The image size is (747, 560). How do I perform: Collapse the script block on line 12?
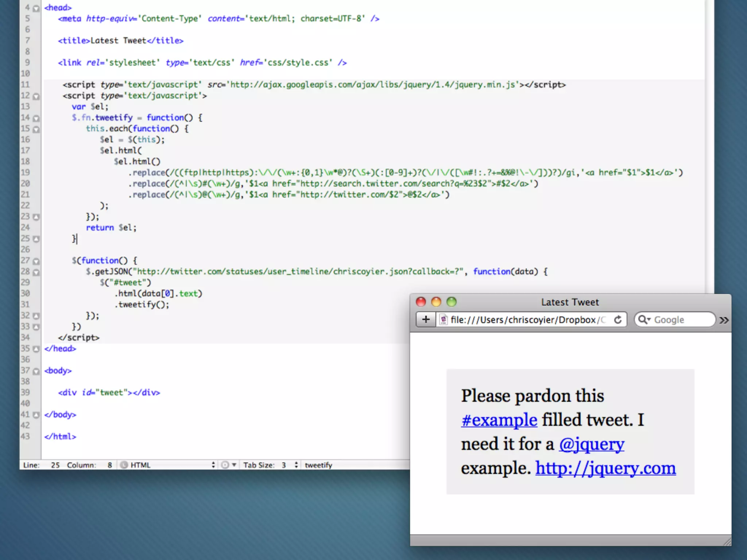pos(36,96)
